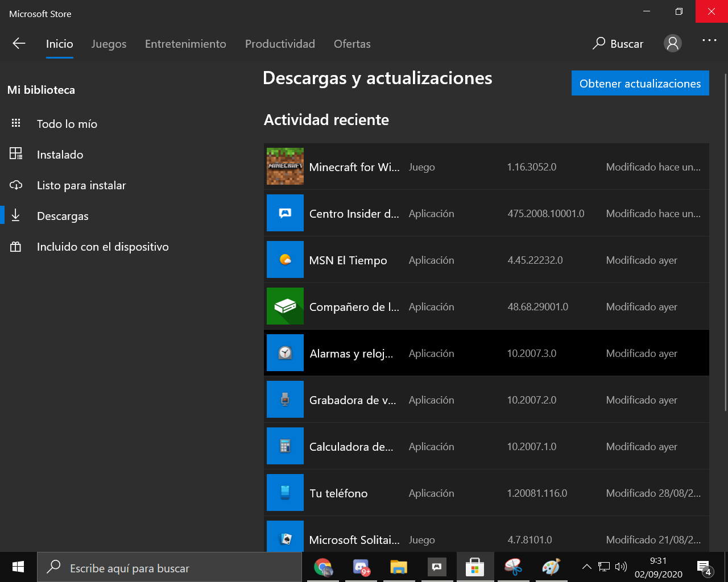The image size is (728, 582).
Task: Open the Minecraft app icon thumbnail
Action: pyautogui.click(x=285, y=167)
